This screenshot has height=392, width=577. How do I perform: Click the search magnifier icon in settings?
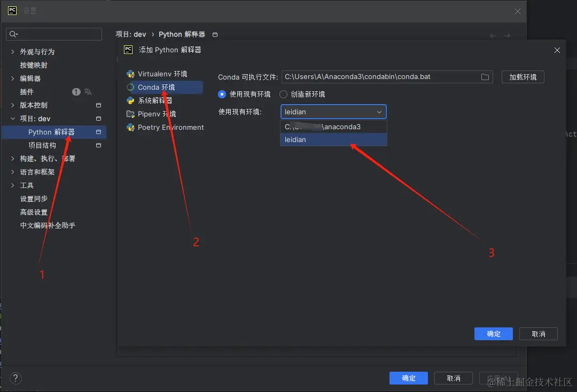[13, 34]
